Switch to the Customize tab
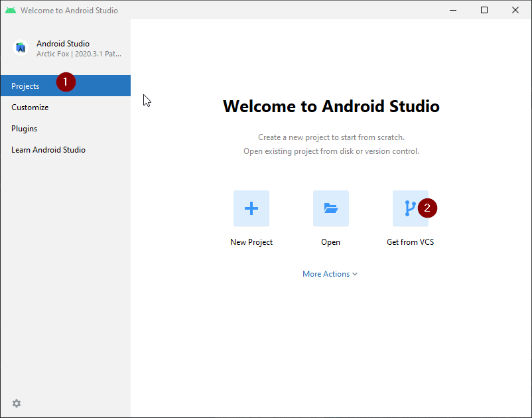The image size is (532, 418). coord(66,107)
